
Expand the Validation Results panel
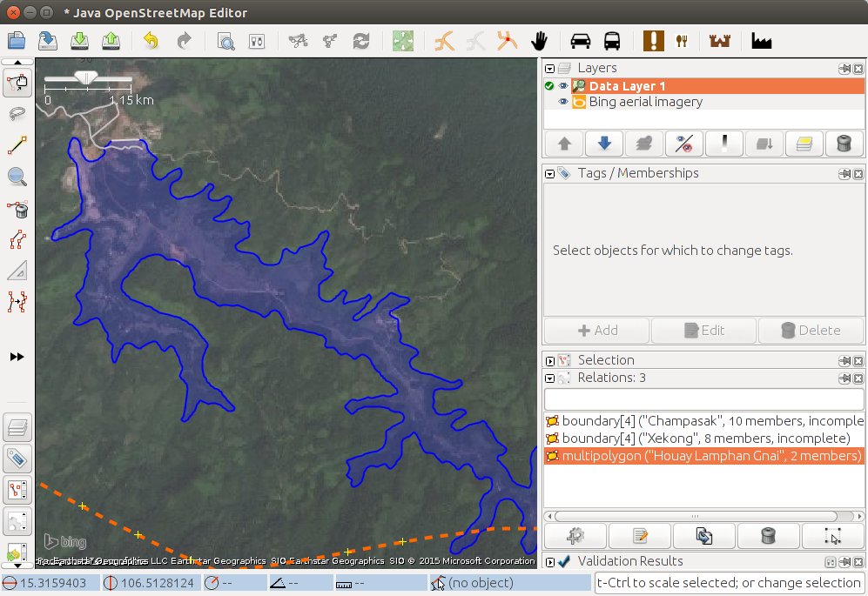(550, 561)
